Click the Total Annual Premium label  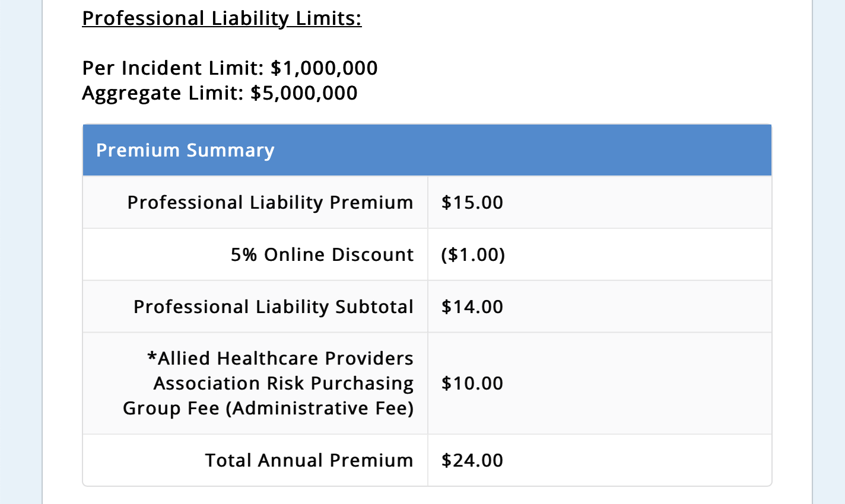(x=309, y=461)
